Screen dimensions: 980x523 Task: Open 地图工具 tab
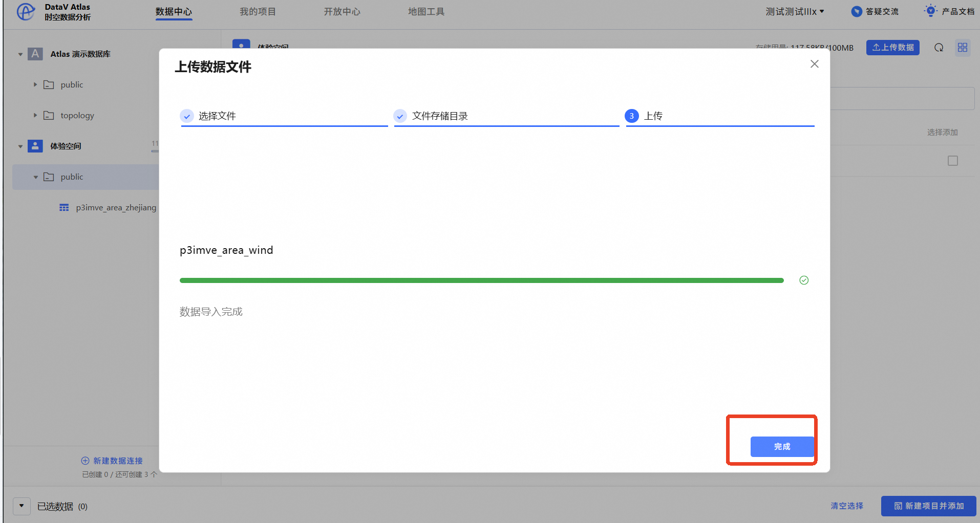pyautogui.click(x=426, y=11)
